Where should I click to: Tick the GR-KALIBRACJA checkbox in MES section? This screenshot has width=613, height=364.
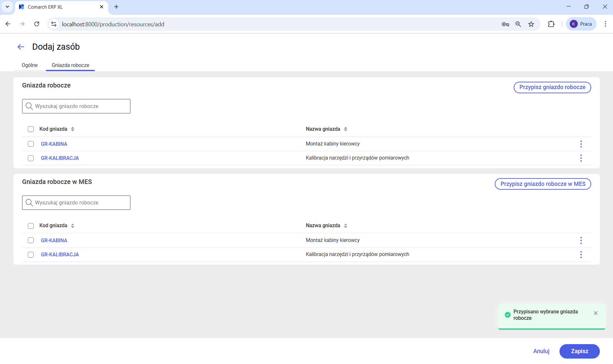point(31,255)
